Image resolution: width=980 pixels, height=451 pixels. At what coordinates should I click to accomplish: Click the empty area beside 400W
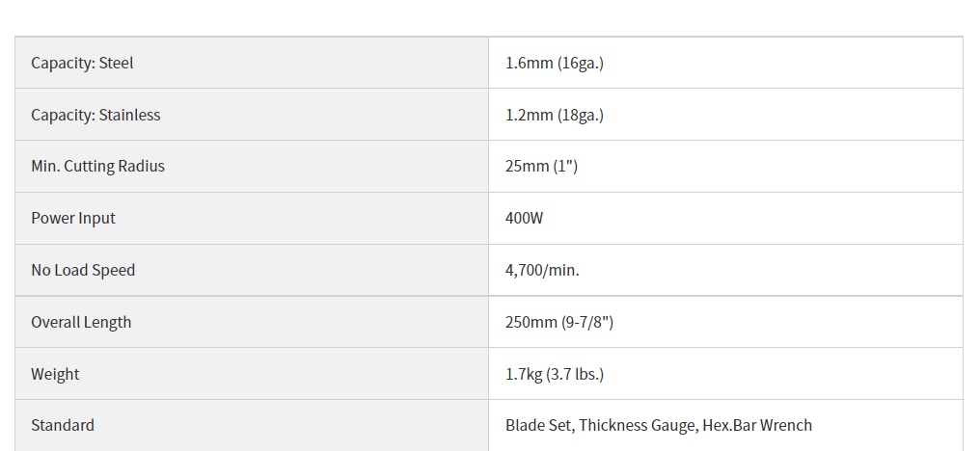[750, 218]
